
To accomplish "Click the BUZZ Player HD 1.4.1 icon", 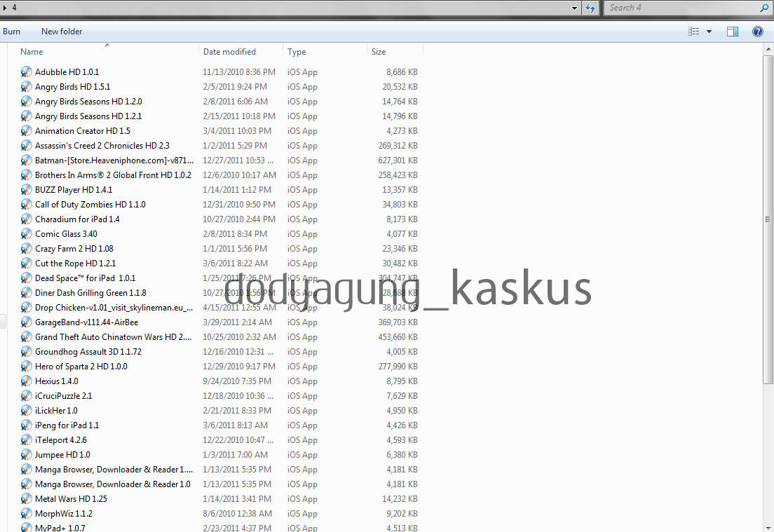I will pyautogui.click(x=26, y=190).
